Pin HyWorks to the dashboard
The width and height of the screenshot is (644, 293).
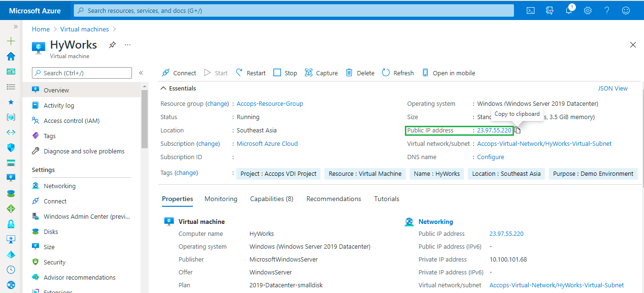coord(112,45)
